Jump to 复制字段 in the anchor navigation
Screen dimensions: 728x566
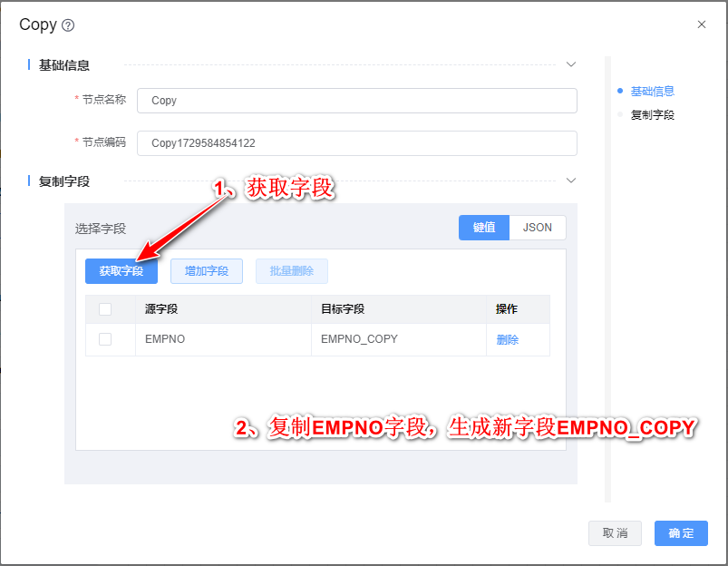(652, 115)
